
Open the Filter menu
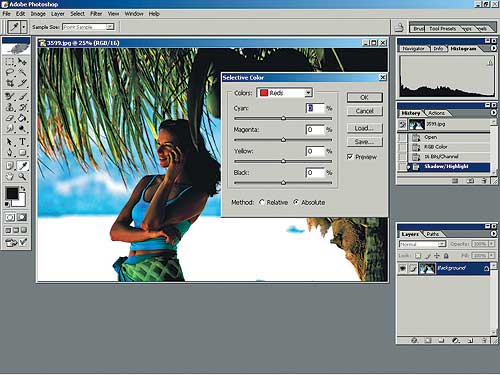coord(96,14)
